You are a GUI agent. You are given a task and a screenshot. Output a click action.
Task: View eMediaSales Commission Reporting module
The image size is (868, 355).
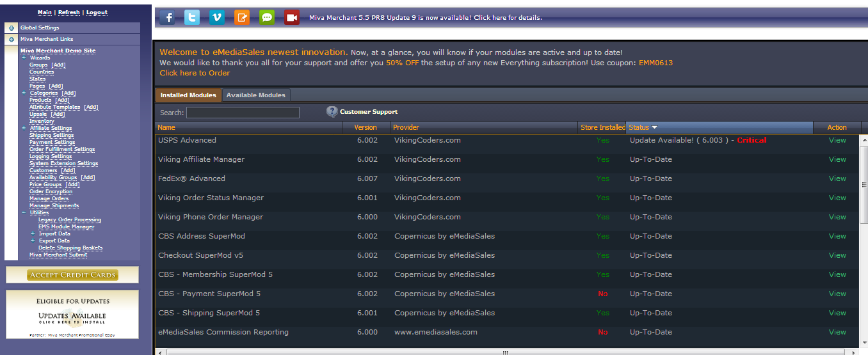pos(837,332)
